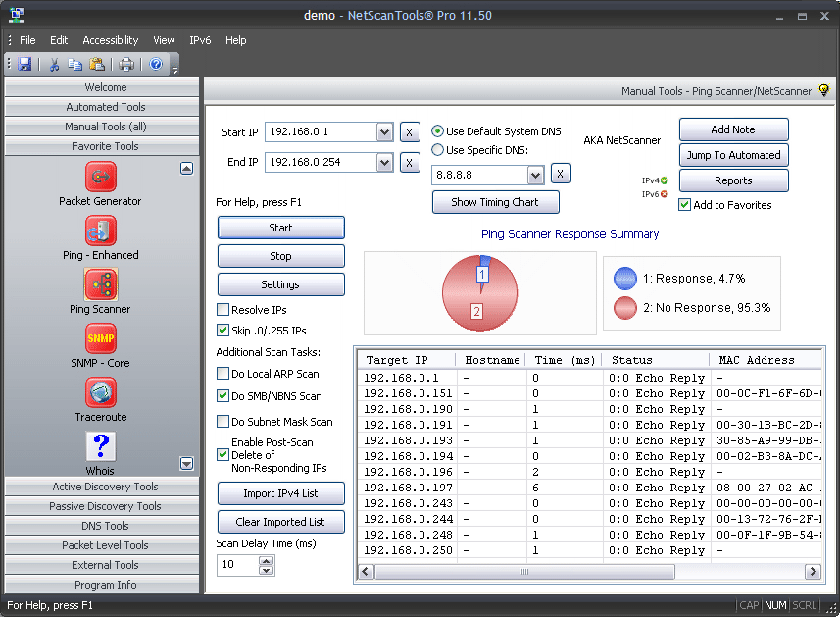Image resolution: width=840 pixels, height=617 pixels.
Task: Increase Scan Delay Time with up arrow
Action: (267, 560)
